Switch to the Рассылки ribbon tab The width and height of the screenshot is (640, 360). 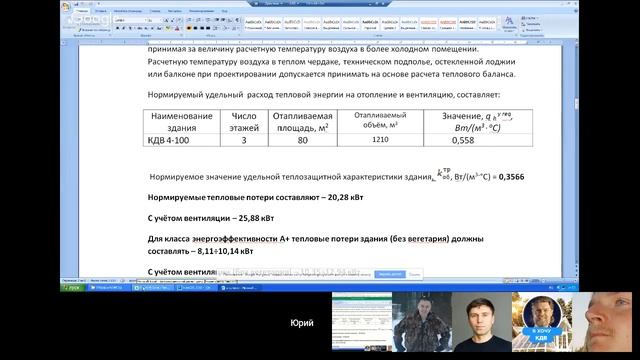(x=175, y=11)
